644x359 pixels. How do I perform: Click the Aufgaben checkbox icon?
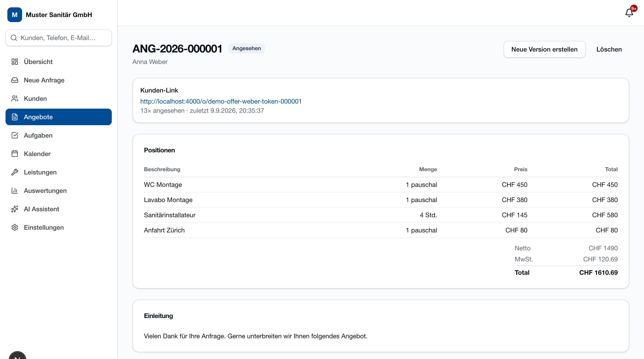[x=15, y=135]
